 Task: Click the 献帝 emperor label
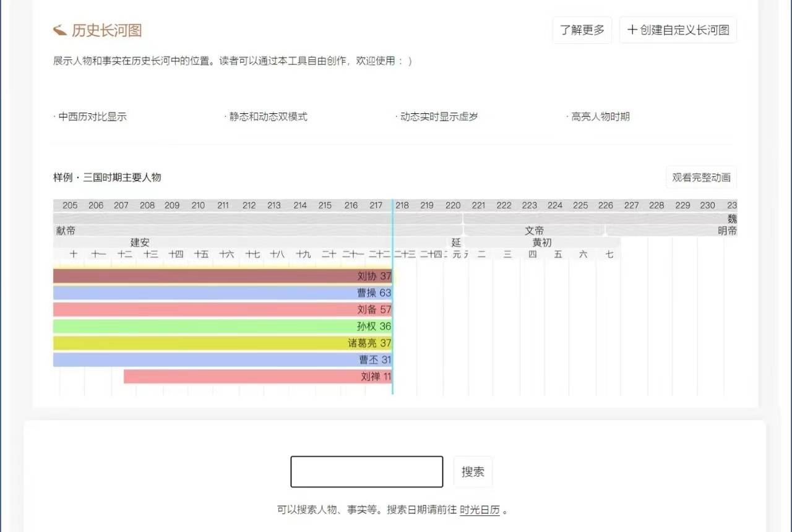click(66, 231)
